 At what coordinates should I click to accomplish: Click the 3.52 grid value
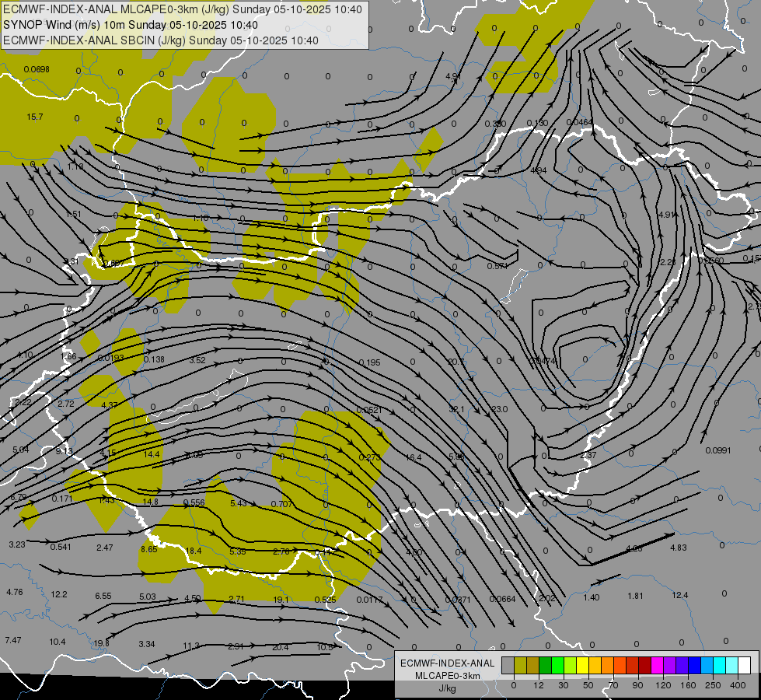coord(197,360)
